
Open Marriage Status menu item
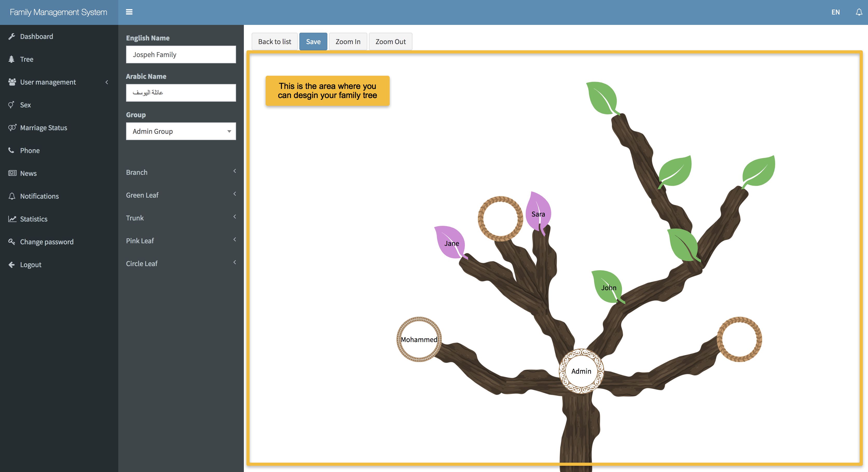[x=44, y=128]
